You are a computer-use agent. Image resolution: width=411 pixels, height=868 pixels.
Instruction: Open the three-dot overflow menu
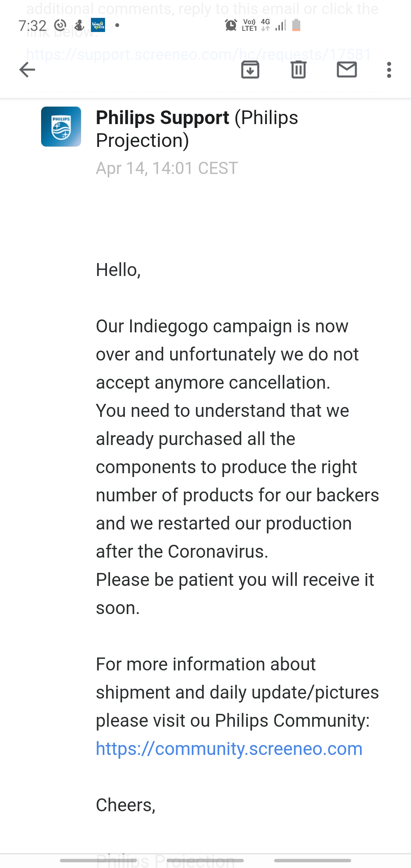click(x=389, y=70)
